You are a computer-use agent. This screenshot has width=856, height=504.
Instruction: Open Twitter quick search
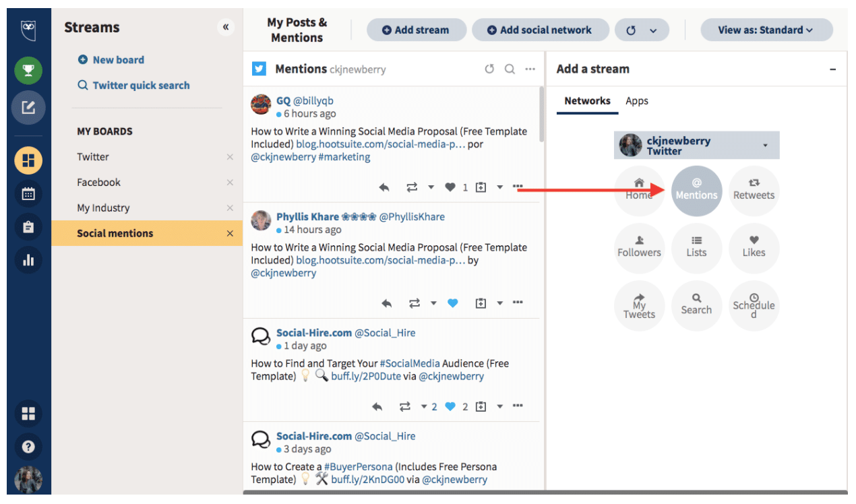133,86
